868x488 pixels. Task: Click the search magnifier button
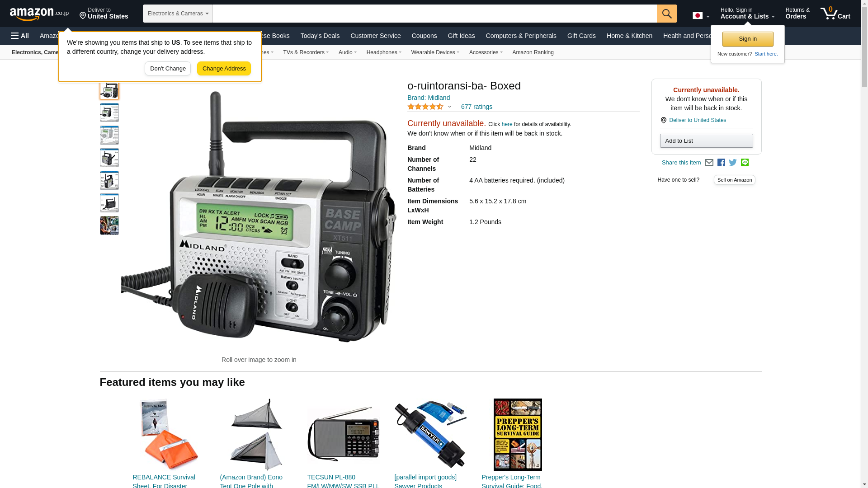coord(667,14)
